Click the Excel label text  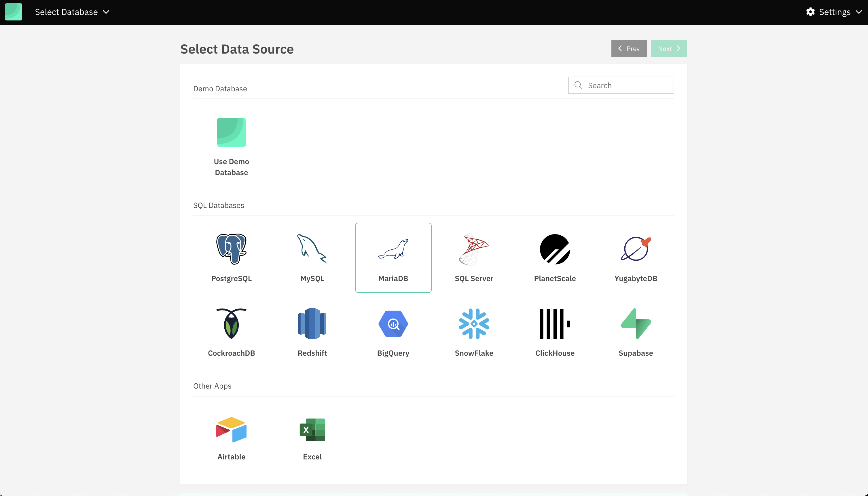coord(312,457)
